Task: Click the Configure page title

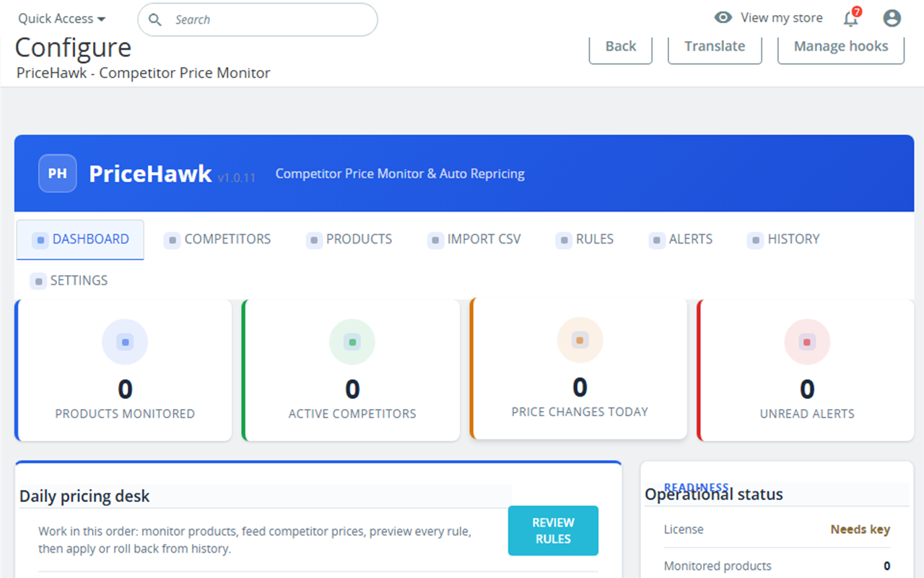Action: 73,48
